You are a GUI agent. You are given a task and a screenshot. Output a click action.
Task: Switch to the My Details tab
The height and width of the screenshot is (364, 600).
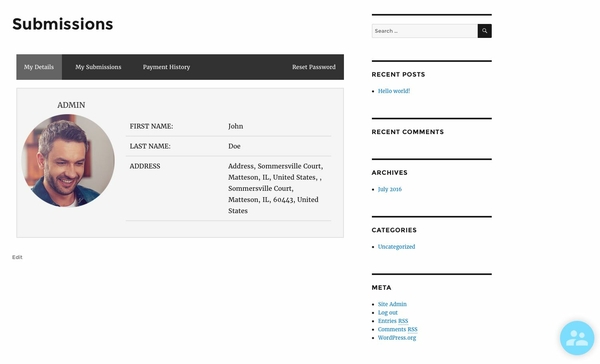pyautogui.click(x=39, y=67)
